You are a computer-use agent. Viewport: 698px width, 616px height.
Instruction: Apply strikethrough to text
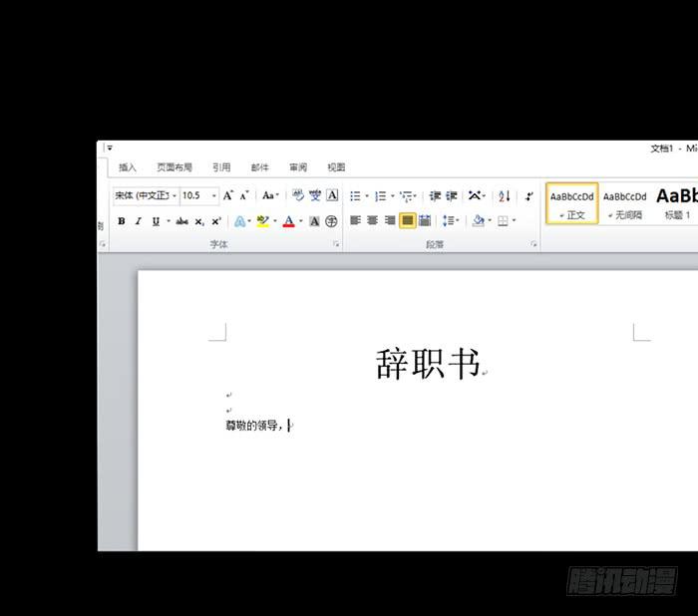click(x=181, y=221)
